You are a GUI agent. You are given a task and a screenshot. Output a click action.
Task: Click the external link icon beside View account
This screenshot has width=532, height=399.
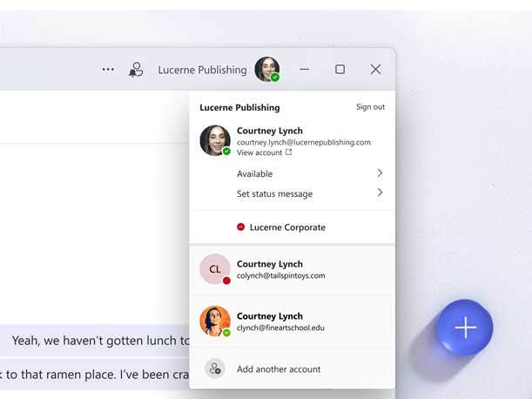coord(289,152)
